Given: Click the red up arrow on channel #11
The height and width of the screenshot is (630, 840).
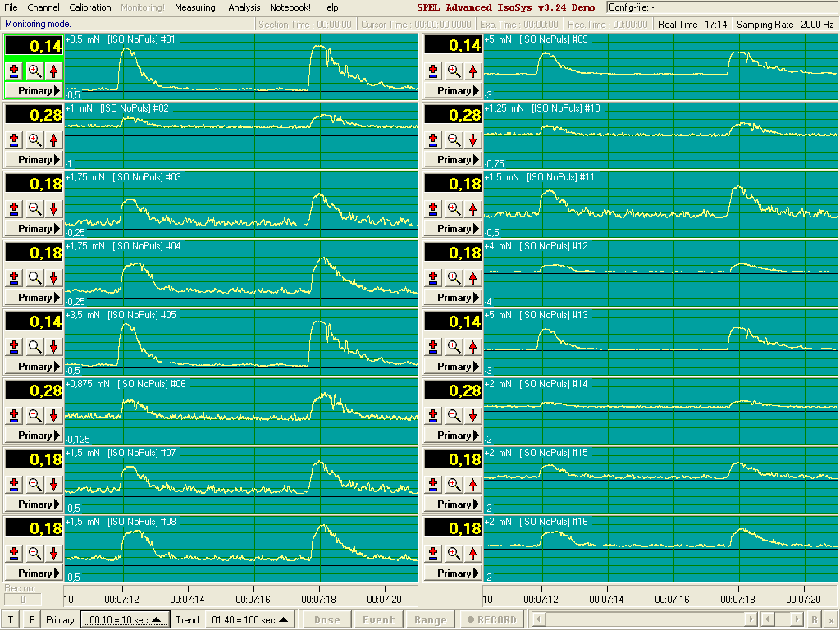Looking at the screenshot, I should tap(472, 209).
